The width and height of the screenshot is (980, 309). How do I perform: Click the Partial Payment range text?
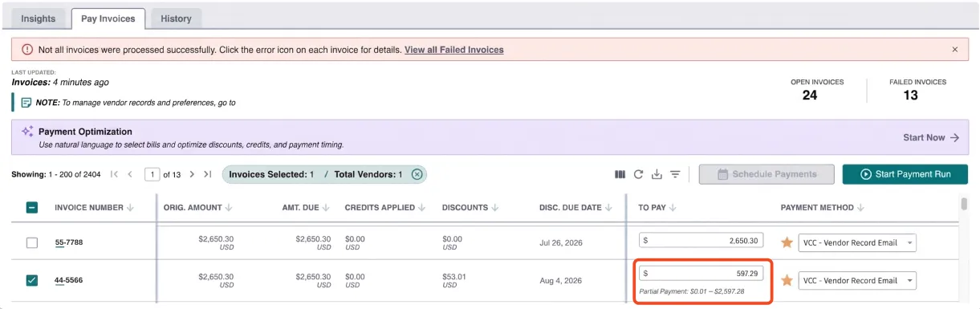click(x=692, y=291)
